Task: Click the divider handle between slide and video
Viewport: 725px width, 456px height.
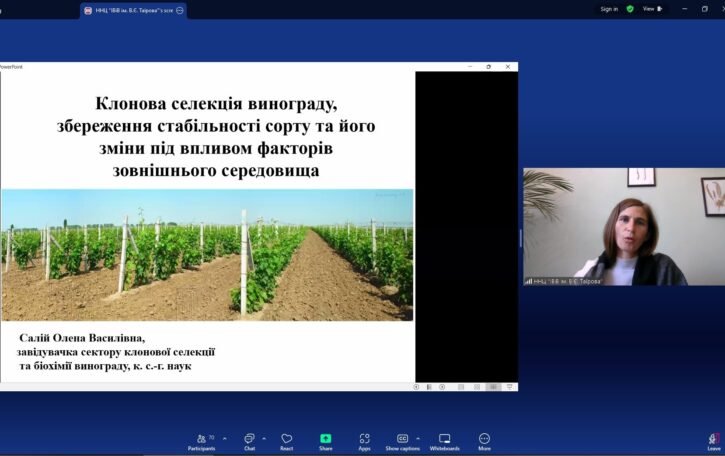Action: (x=520, y=238)
